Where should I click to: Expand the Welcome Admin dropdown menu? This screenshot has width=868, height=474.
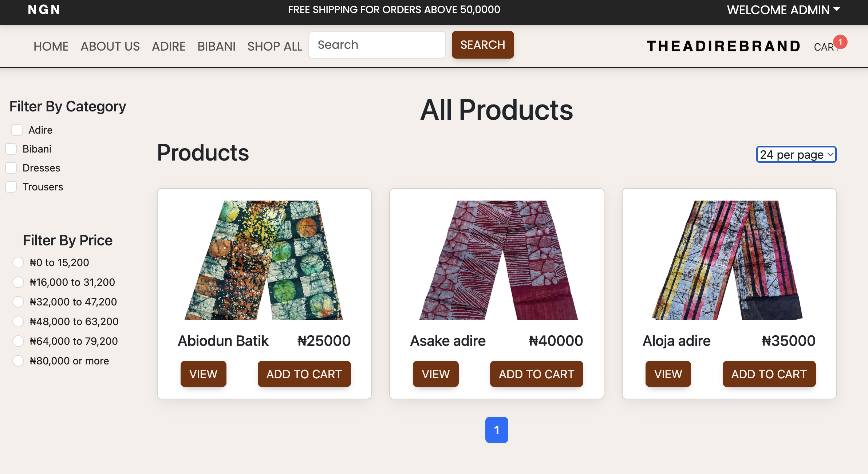[x=783, y=10]
